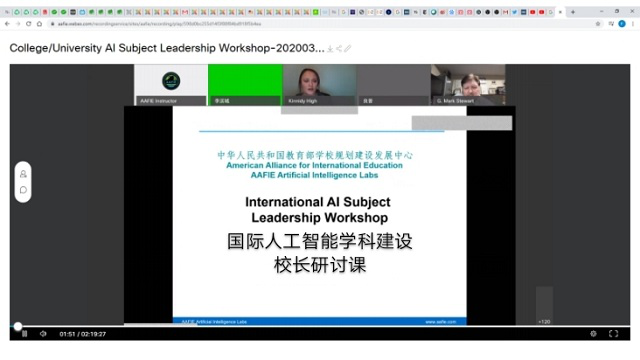
Task: Bookmark this page with the star
Action: [598, 24]
